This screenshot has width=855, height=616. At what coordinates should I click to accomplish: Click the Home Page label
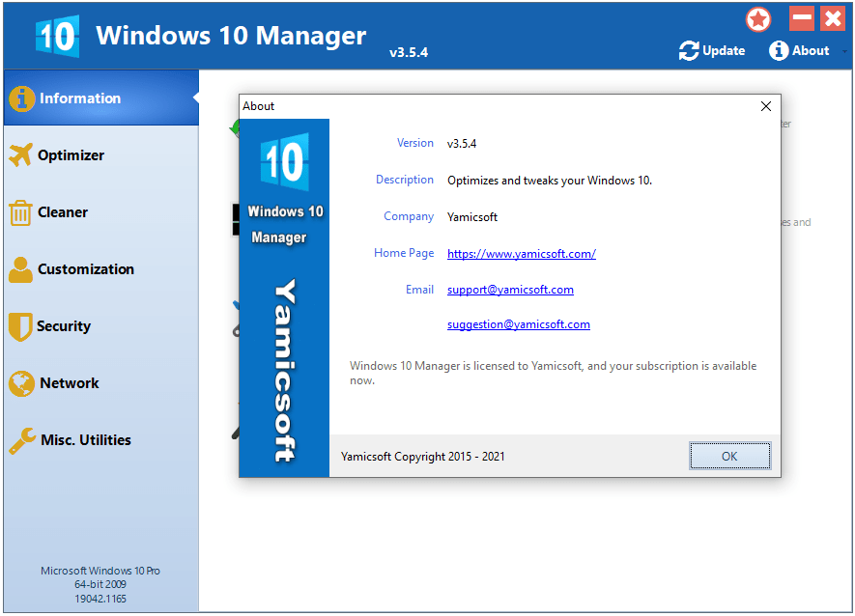pos(404,254)
